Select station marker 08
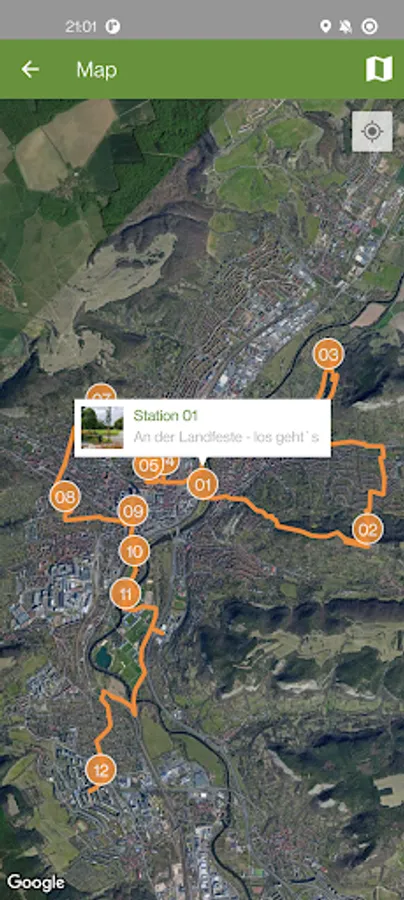The image size is (404, 900). (x=65, y=497)
